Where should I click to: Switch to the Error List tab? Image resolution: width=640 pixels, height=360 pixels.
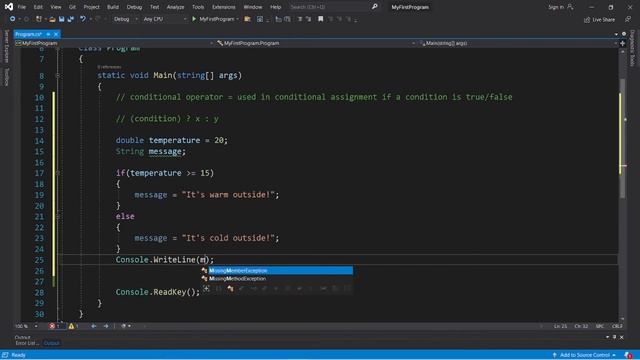coord(27,343)
